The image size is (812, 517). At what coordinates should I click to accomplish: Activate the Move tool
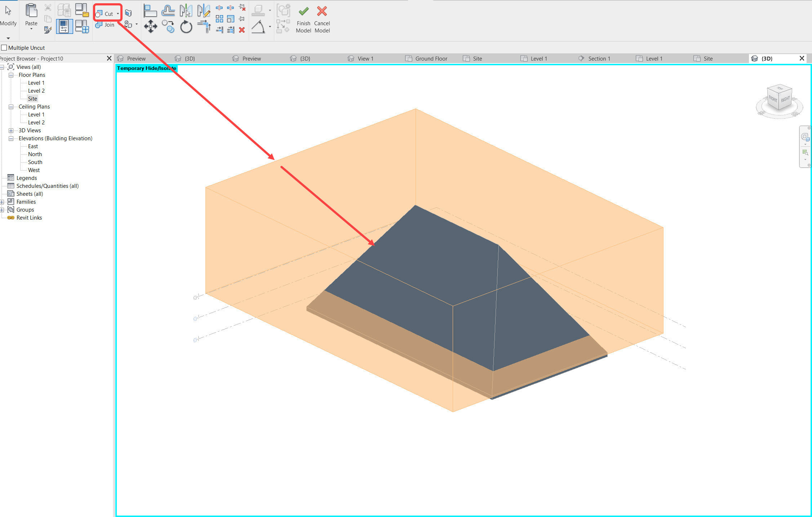[150, 26]
